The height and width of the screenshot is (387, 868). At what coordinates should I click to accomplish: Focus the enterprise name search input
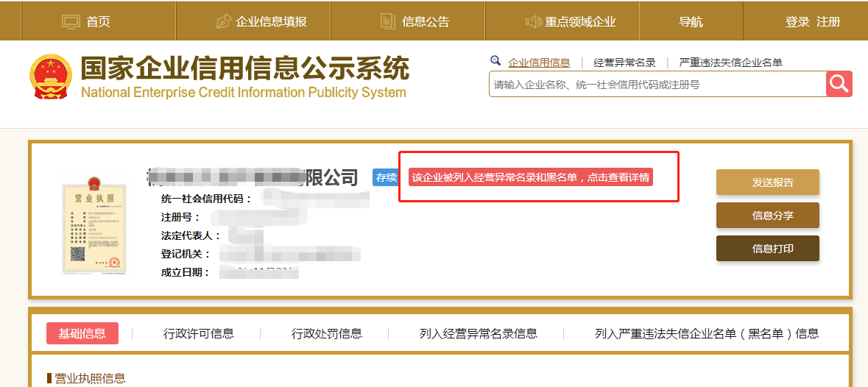657,84
